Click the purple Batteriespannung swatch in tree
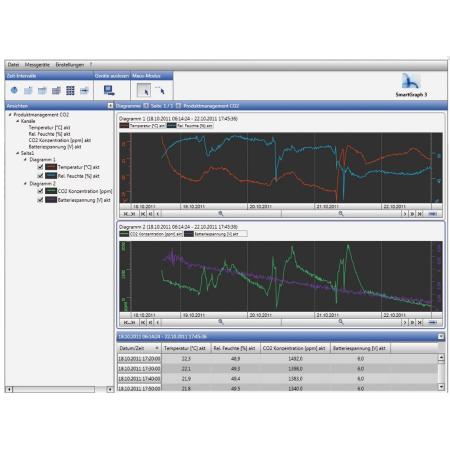Image resolution: width=450 pixels, height=450 pixels. (x=51, y=200)
